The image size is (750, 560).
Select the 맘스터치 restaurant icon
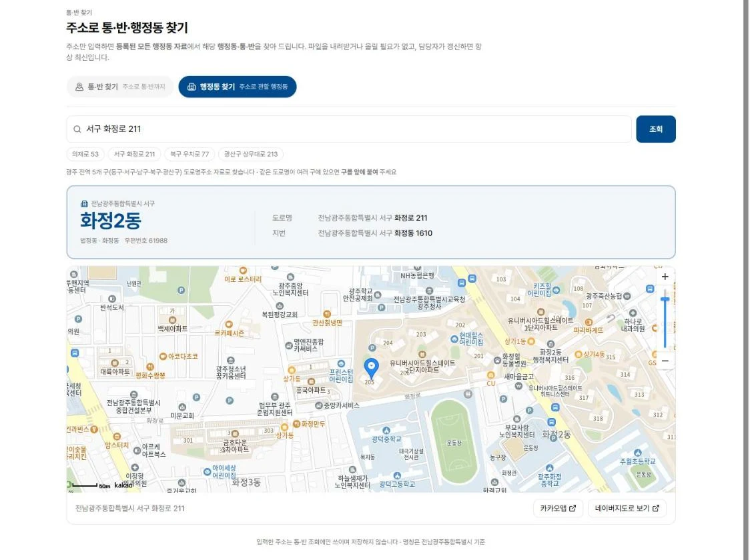click(117, 437)
